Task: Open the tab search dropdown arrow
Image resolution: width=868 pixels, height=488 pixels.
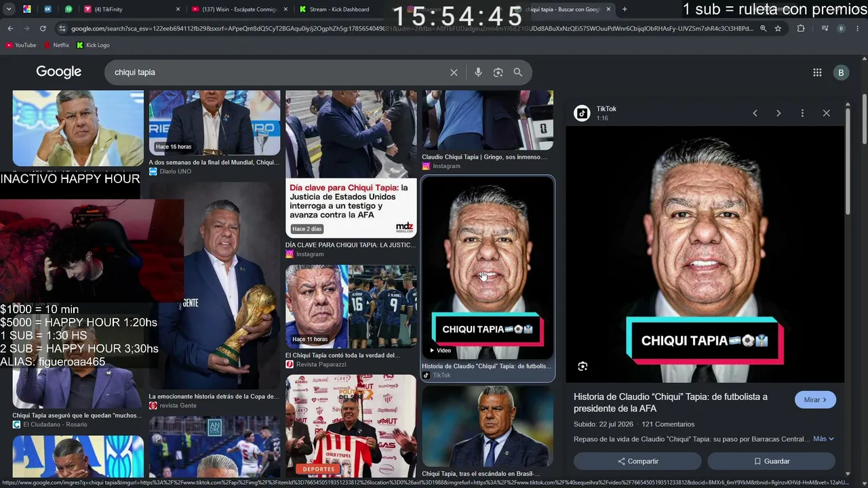Action: pos(9,9)
